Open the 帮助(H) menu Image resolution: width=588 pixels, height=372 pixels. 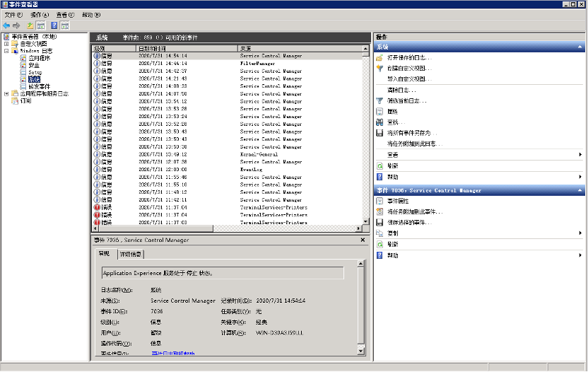91,15
